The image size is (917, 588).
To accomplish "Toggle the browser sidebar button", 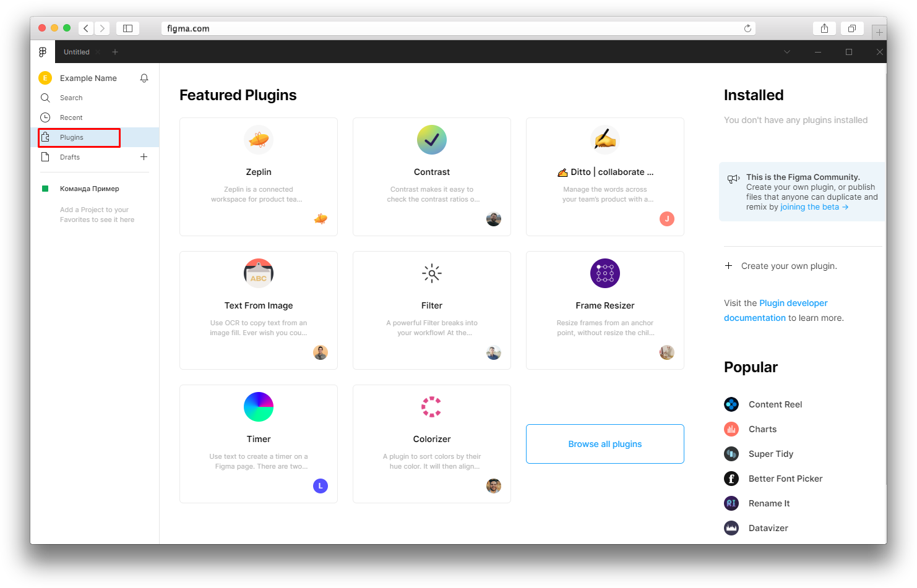I will (127, 28).
